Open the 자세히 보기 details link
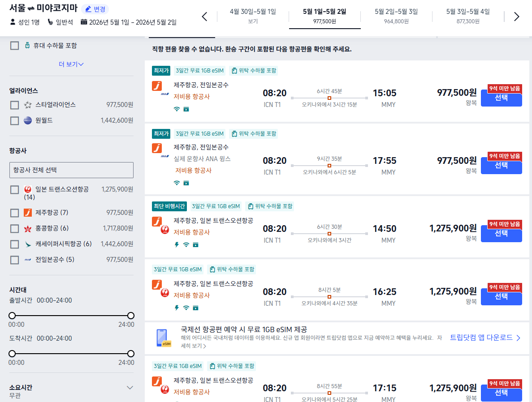 click(193, 346)
